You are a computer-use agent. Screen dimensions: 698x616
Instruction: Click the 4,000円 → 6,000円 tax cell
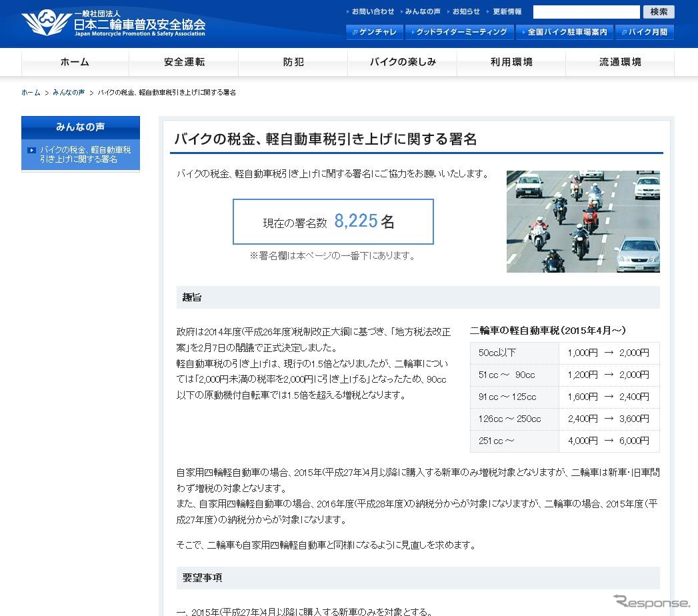(609, 441)
